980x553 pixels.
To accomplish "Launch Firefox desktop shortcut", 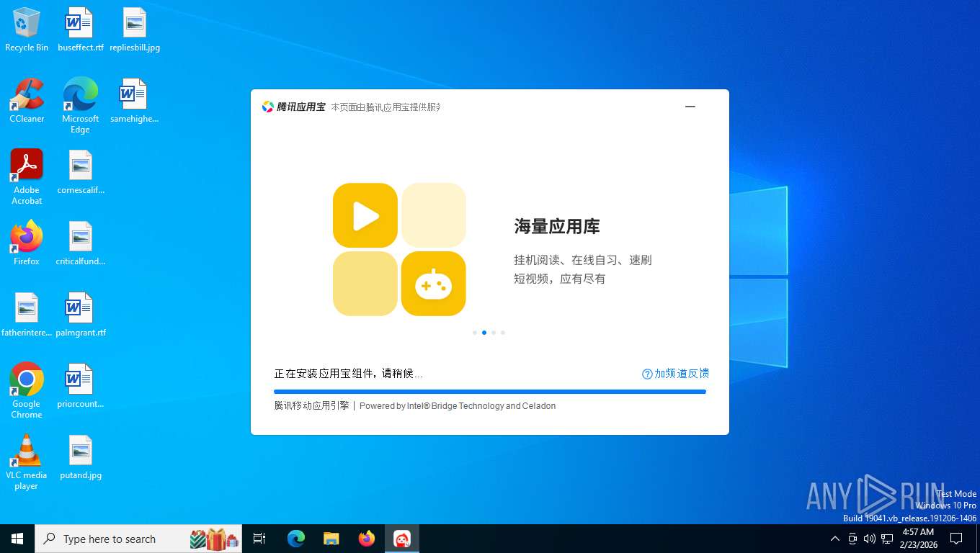I will [27, 243].
